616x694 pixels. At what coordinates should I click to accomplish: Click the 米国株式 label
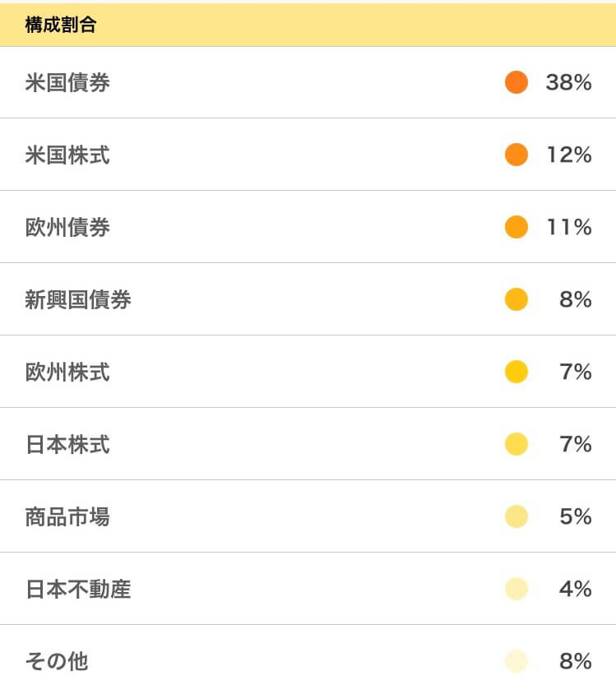pos(67,155)
